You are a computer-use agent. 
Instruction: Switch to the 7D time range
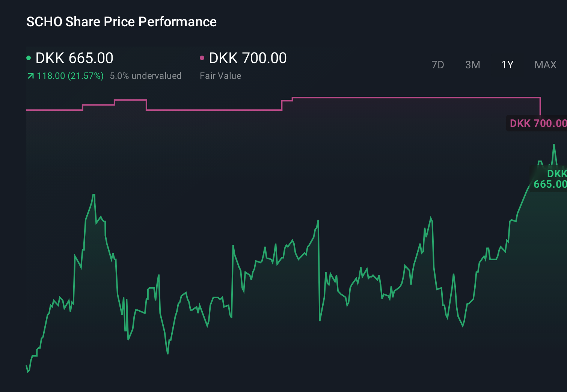click(x=438, y=65)
